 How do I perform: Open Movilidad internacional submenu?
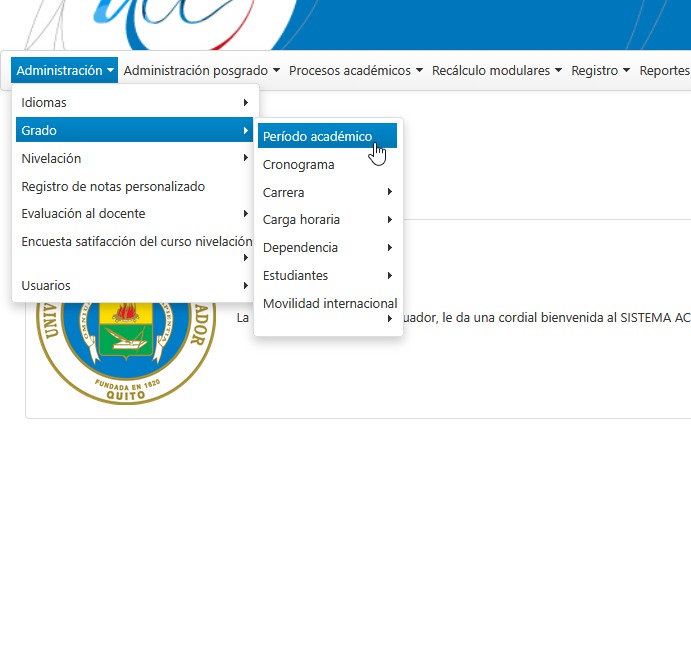pos(329,304)
